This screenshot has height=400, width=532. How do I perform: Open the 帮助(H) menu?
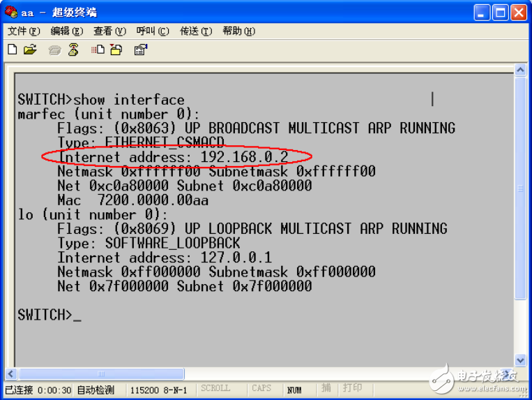point(238,31)
